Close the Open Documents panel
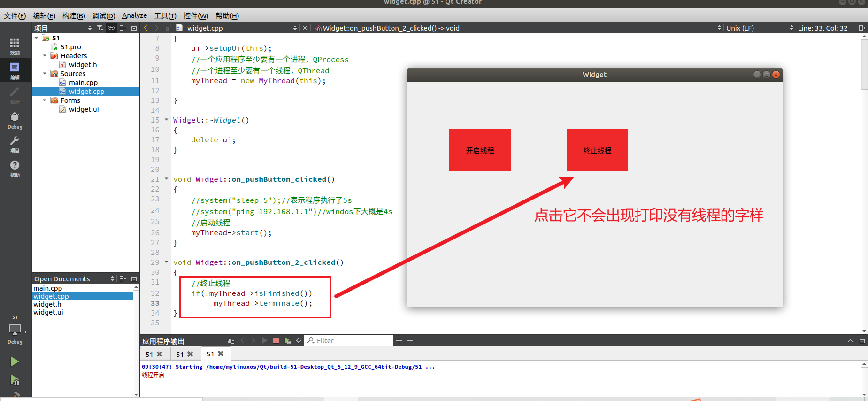Screen dimensions: 868x401 tap(134, 279)
